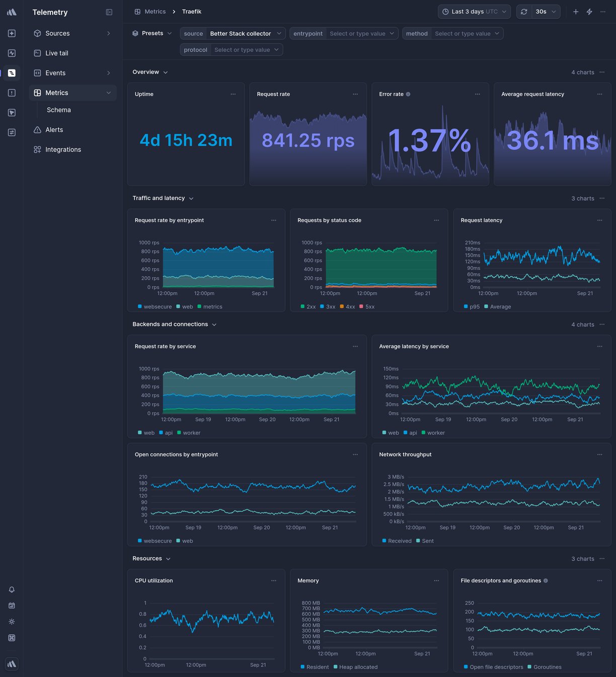
Task: Collapse Backends and connections section
Action: [x=175, y=324]
